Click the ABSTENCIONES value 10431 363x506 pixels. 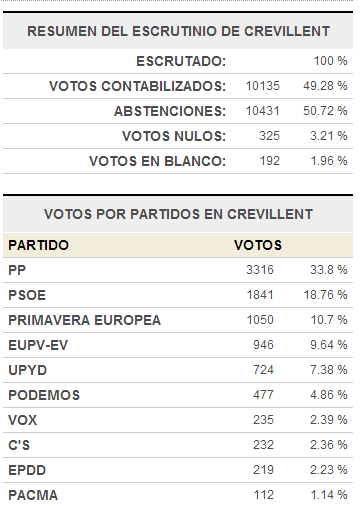click(x=262, y=111)
